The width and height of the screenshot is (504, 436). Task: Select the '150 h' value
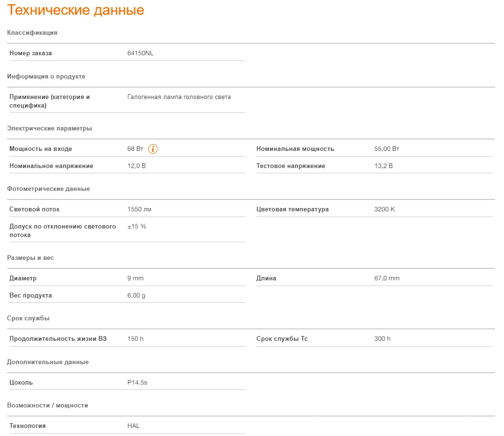[x=136, y=338]
